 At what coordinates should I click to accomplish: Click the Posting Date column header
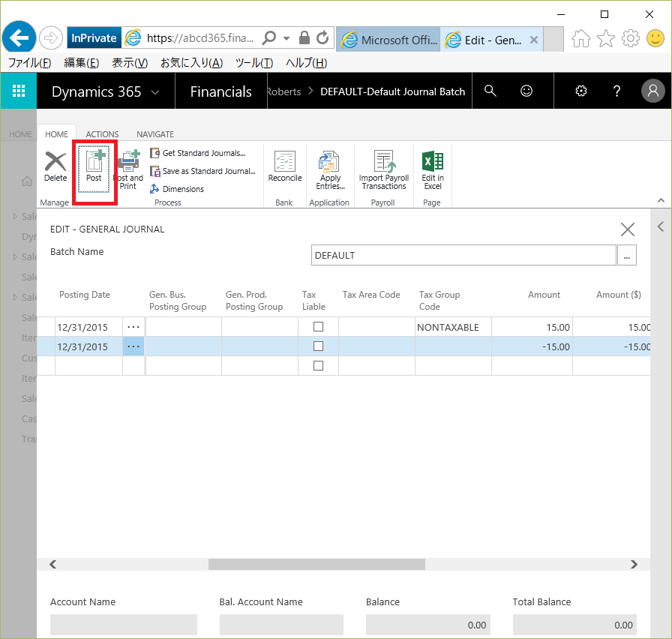[85, 295]
